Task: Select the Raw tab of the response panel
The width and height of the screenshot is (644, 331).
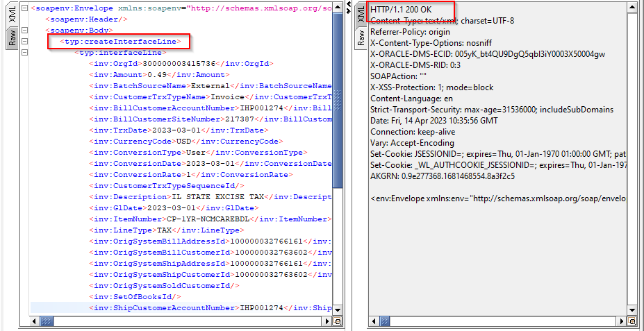Action: pyautogui.click(x=360, y=39)
